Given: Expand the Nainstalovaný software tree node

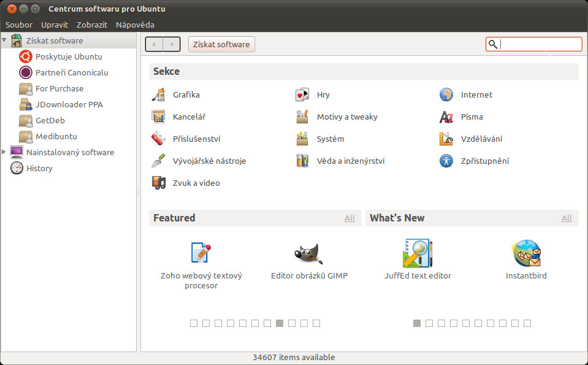Looking at the screenshot, I should pyautogui.click(x=5, y=152).
